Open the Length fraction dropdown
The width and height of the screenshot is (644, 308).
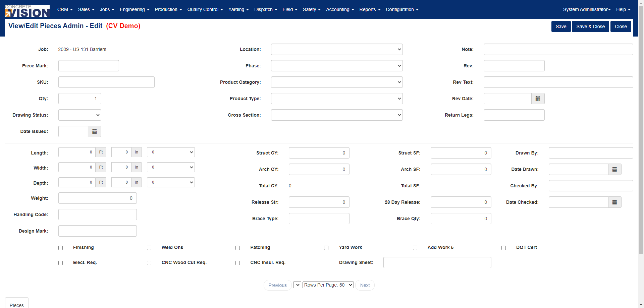coord(171,152)
